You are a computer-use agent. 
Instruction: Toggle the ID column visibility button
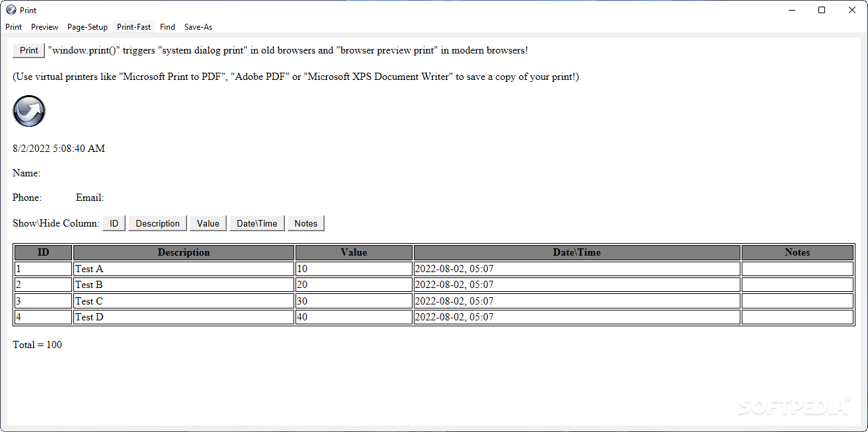pyautogui.click(x=114, y=223)
